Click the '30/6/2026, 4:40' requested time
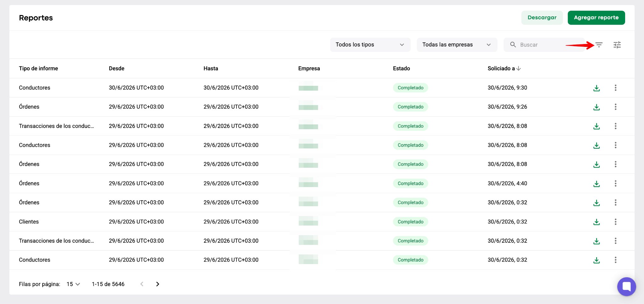Image resolution: width=644 pixels, height=304 pixels. click(x=507, y=183)
